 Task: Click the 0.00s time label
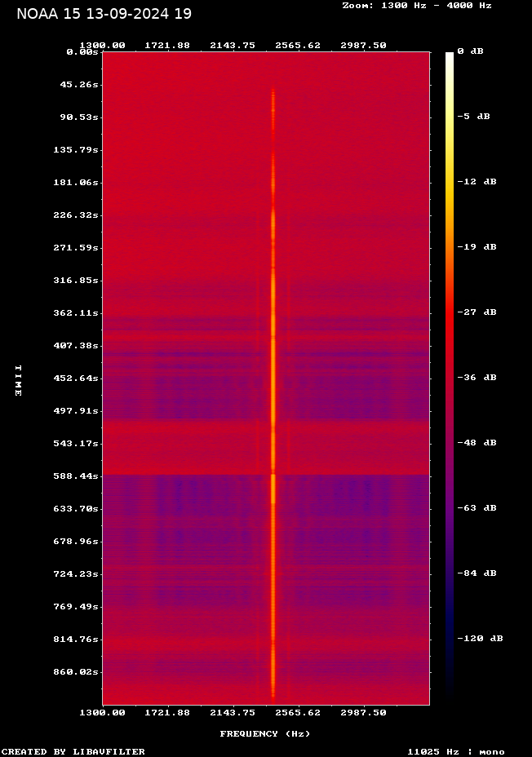pos(83,51)
